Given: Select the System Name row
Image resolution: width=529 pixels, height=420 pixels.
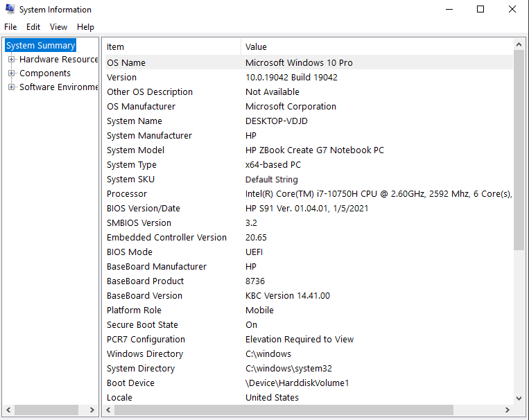Looking at the screenshot, I should click(x=309, y=121).
